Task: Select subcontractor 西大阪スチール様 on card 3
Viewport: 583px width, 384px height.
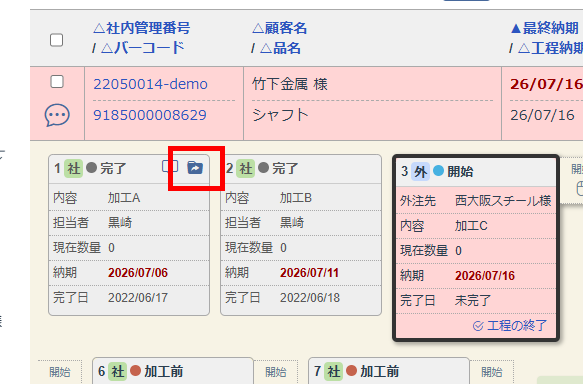Action: [x=503, y=201]
